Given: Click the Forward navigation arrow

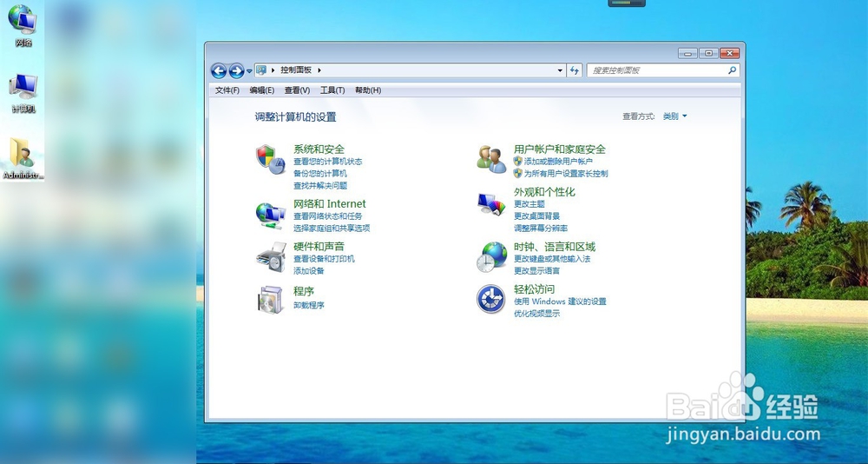Looking at the screenshot, I should [236, 70].
